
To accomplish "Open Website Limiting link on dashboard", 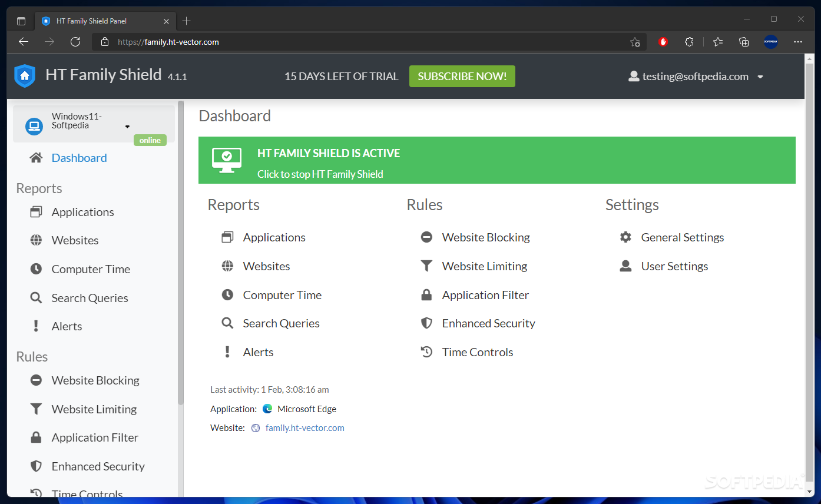I will coord(485,266).
